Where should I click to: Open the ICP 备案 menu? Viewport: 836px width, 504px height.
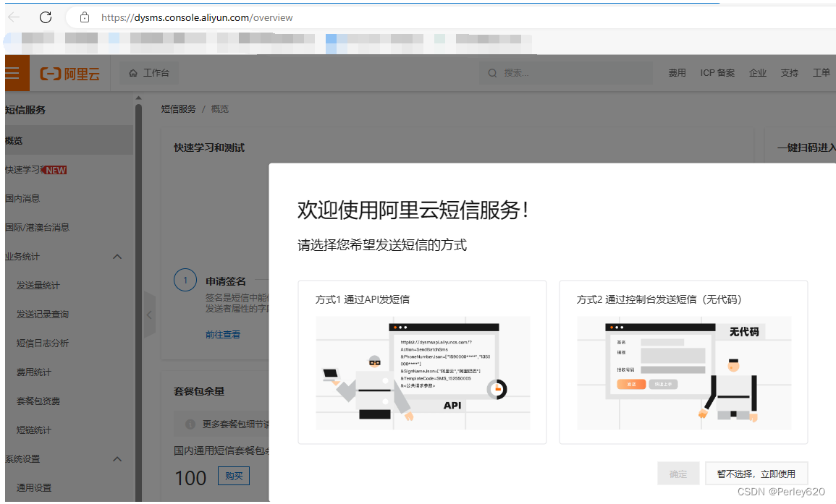[717, 73]
